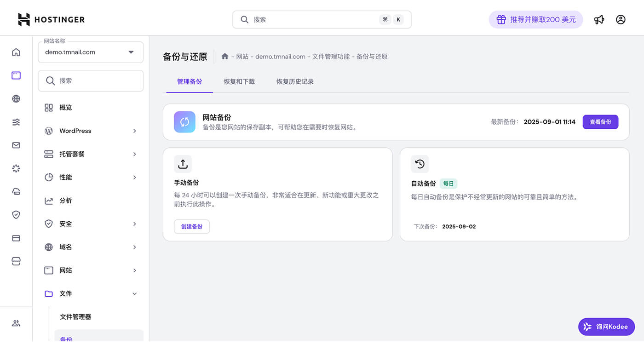The image size is (644, 345).
Task: Open the 询问Kodee chat button
Action: (606, 327)
